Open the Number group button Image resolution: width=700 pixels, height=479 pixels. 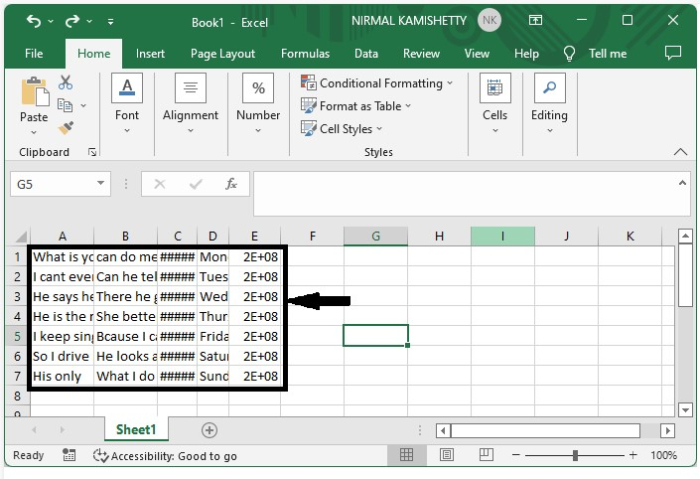[258, 104]
